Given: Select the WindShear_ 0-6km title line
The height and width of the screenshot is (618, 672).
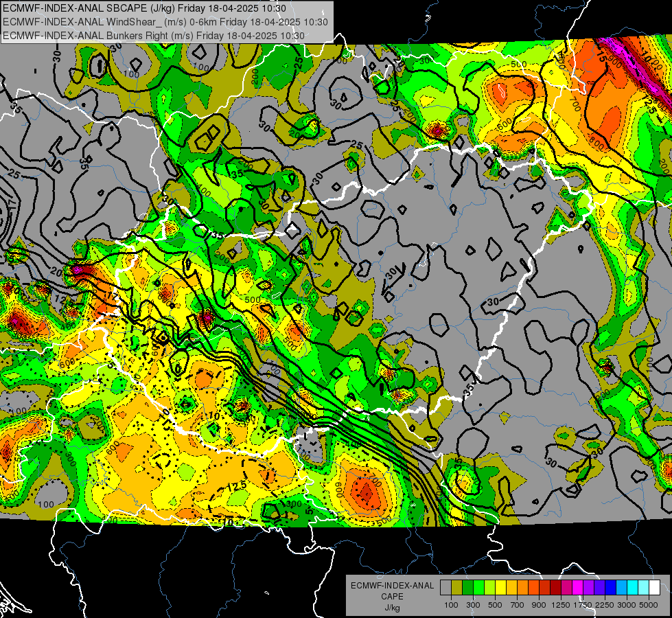Looking at the screenshot, I should click(165, 22).
